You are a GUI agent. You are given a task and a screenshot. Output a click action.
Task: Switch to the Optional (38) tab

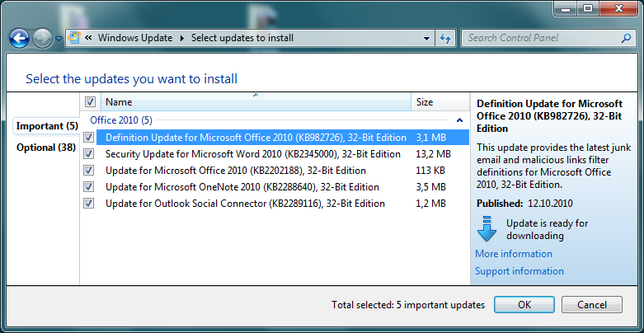pos(46,148)
